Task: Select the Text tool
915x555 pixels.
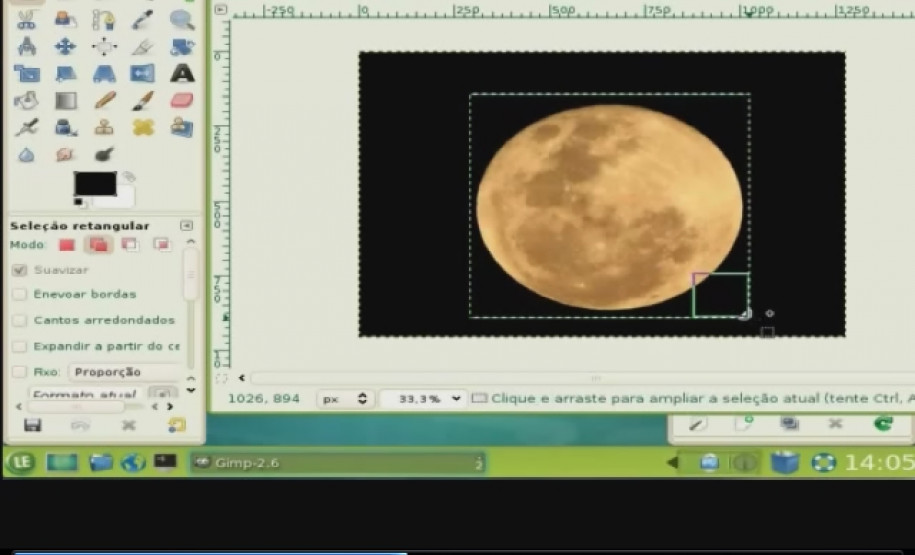Action: click(181, 73)
